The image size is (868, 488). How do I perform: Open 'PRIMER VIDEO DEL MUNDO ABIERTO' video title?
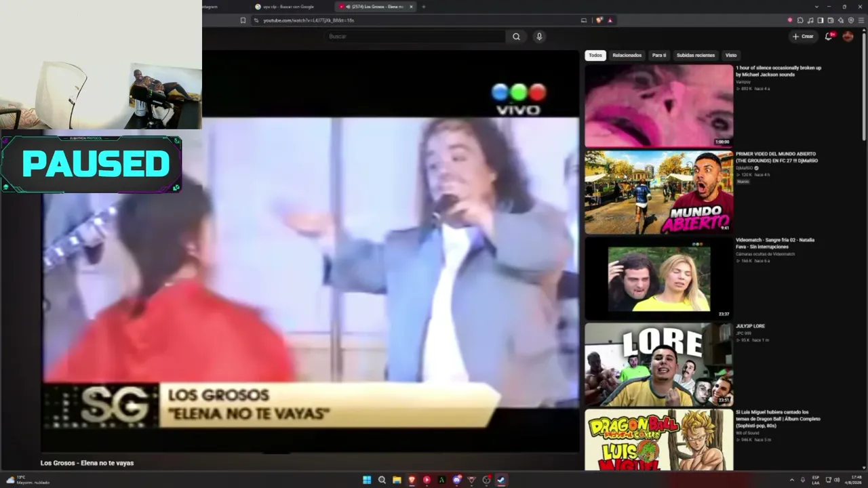[x=777, y=157]
